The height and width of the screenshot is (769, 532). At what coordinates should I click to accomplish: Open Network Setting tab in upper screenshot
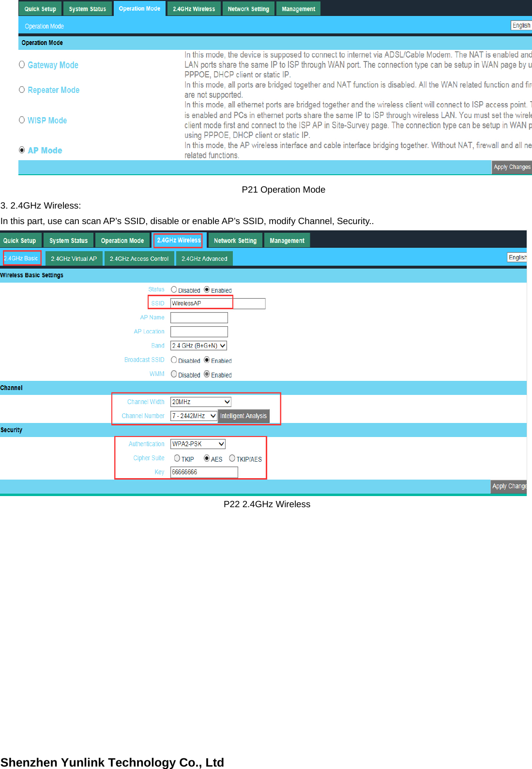(248, 9)
